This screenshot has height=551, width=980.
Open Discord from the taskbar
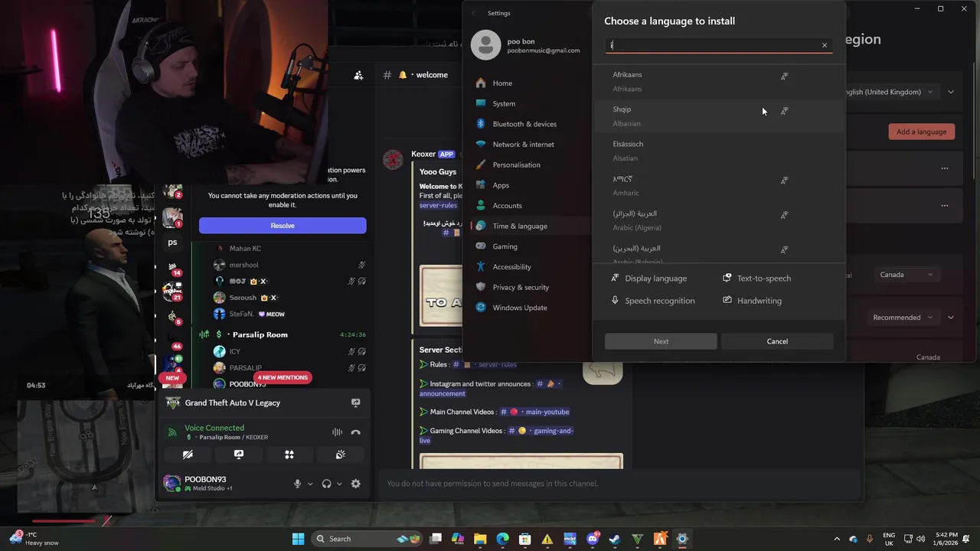593,539
